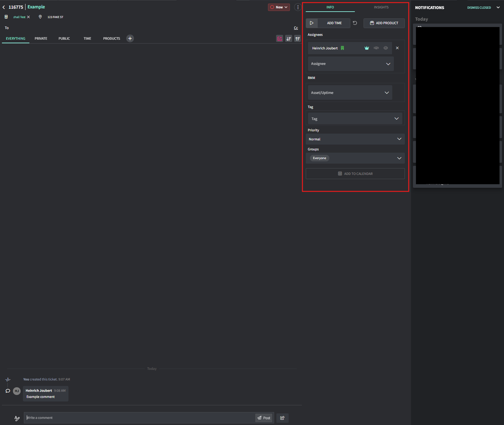Toggle the crown lead role for Heinrich Joubert

(x=367, y=48)
